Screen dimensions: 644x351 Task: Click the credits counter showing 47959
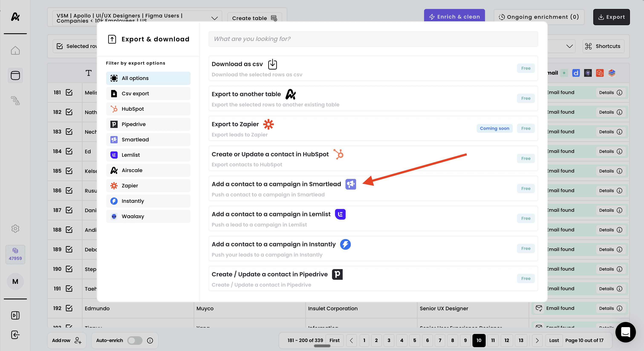[15, 254]
